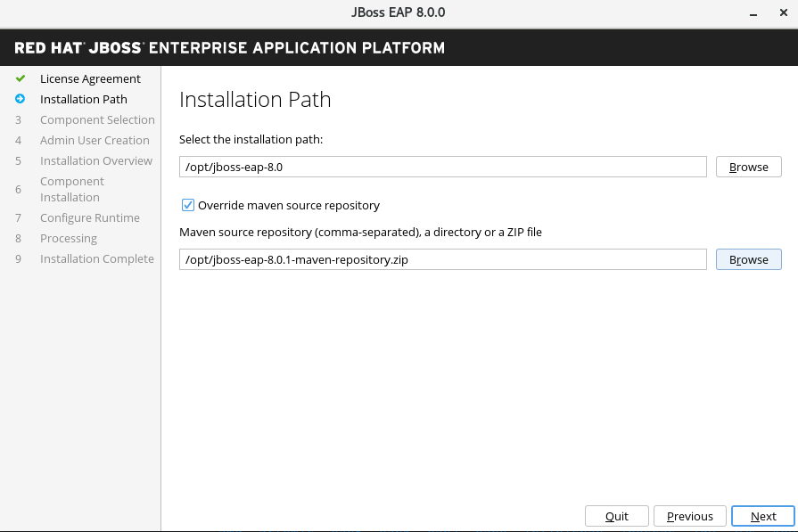Click Next to continue installation
The image size is (798, 532).
coord(763,516)
